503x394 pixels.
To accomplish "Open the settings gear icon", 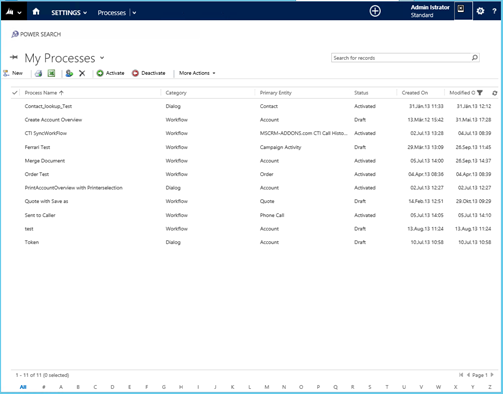I will point(480,11).
